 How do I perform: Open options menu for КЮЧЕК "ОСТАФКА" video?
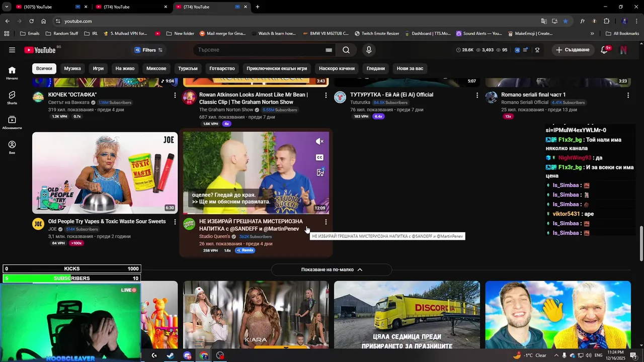175,95
